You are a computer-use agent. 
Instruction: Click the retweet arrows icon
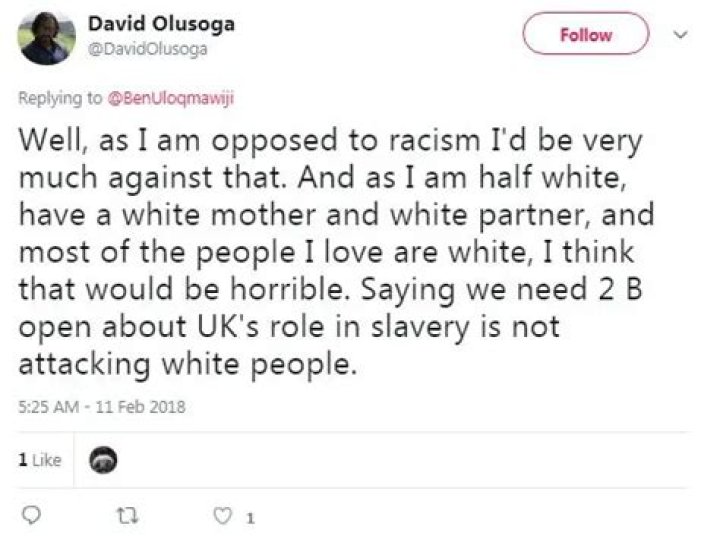pos(127,517)
